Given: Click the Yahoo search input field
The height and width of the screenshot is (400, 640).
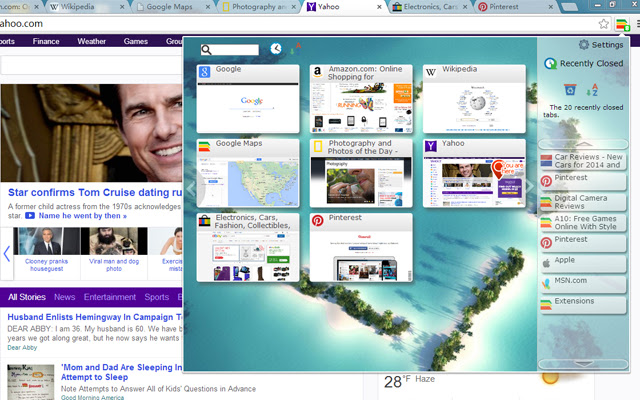Looking at the screenshot, I should (x=91, y=65).
